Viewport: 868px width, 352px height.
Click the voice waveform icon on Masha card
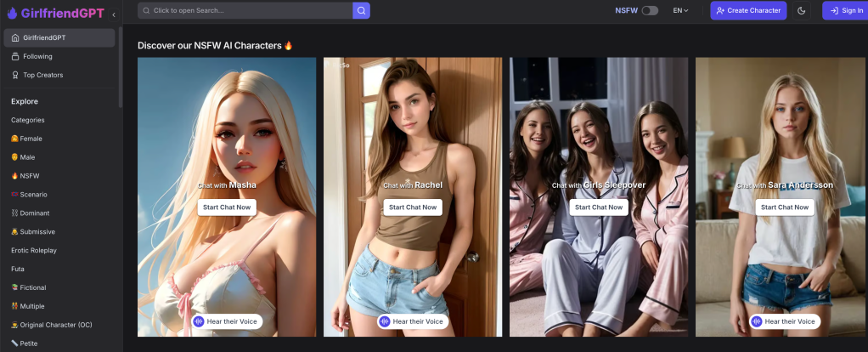click(x=198, y=321)
